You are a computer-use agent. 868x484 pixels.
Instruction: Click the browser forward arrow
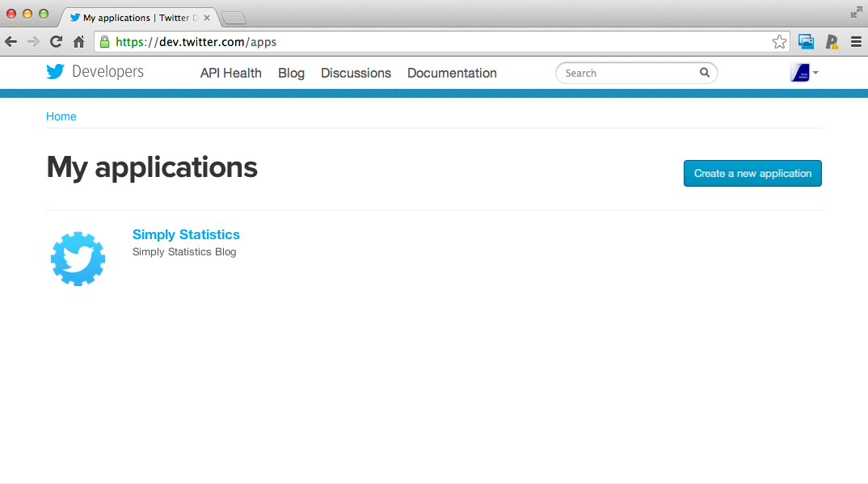click(33, 41)
